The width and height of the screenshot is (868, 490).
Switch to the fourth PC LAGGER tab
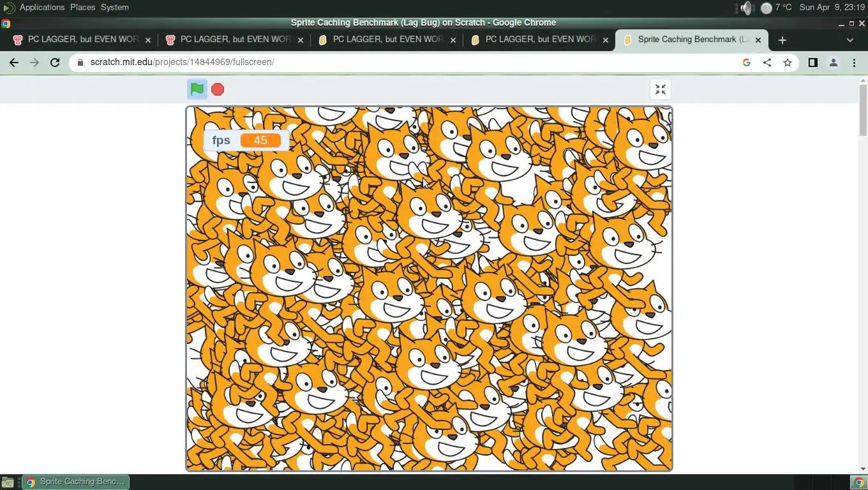tap(539, 40)
